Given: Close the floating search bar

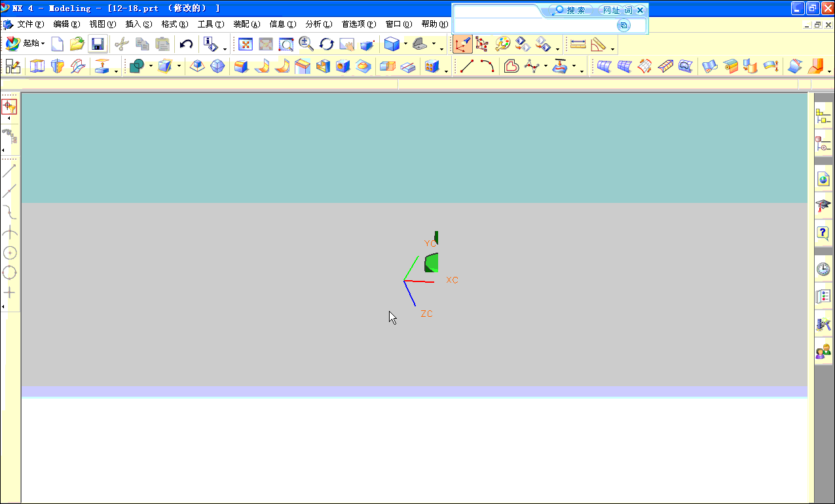Looking at the screenshot, I should tap(640, 10).
